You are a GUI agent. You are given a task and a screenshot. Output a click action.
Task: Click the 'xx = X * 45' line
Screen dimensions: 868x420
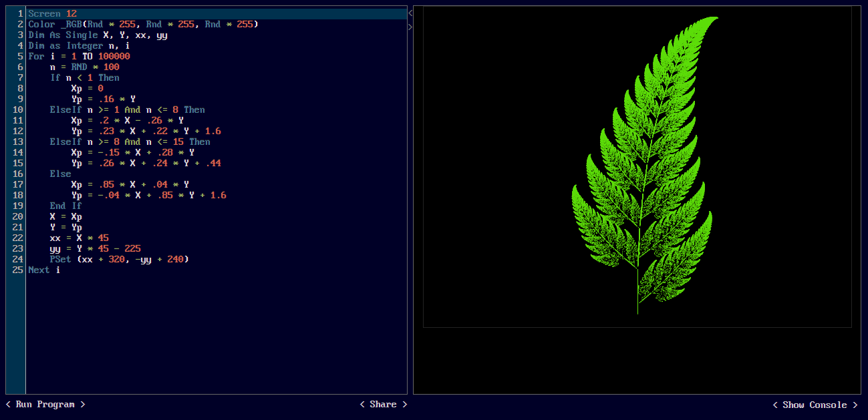(x=79, y=238)
